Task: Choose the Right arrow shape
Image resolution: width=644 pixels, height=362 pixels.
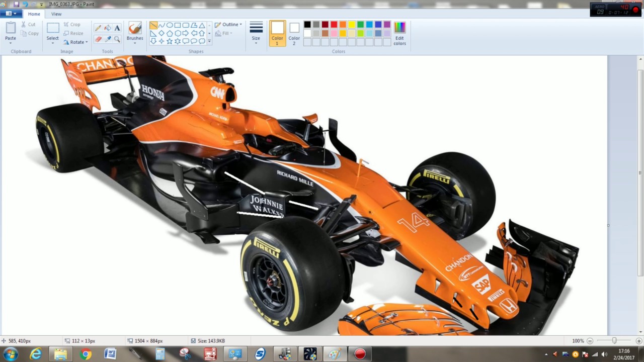Action: point(186,33)
